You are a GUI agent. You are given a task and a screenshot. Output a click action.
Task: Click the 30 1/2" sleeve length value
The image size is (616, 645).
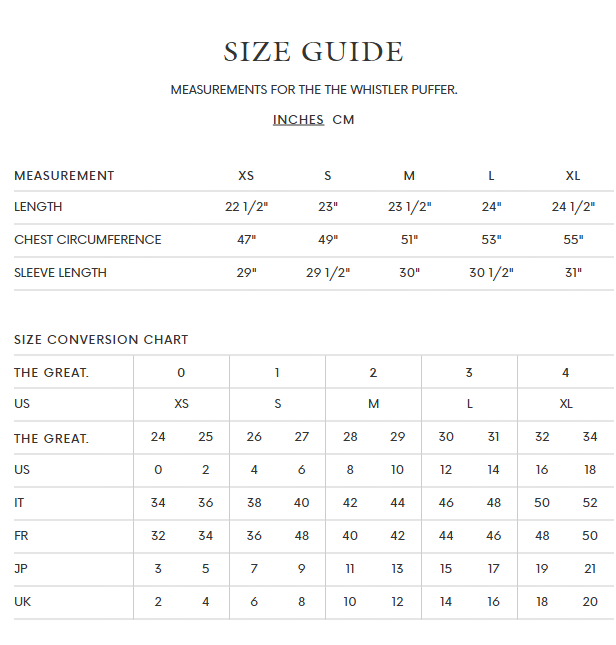click(x=491, y=273)
